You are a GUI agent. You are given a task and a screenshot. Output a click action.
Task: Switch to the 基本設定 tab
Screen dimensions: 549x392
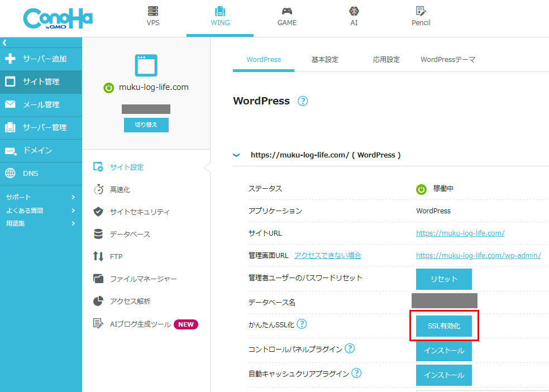point(325,59)
